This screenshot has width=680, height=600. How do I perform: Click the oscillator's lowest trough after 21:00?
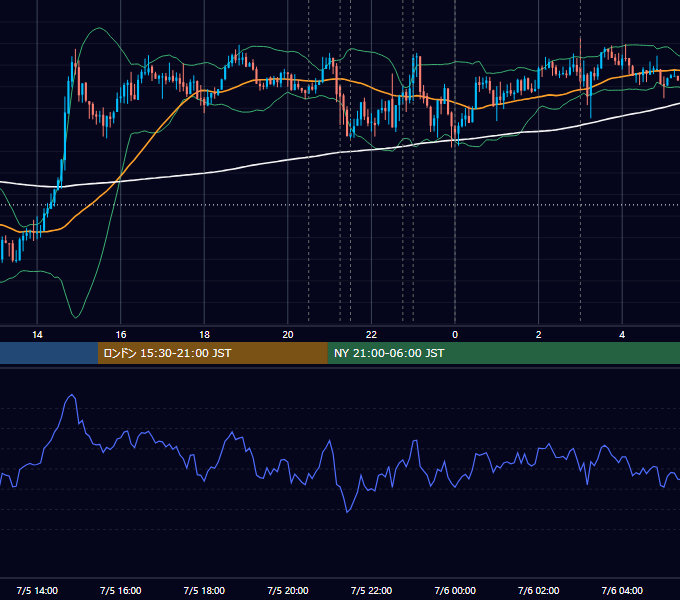point(347,512)
